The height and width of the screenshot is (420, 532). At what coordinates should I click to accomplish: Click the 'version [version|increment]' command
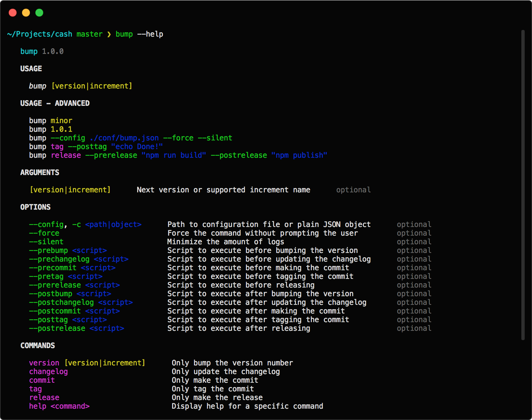[x=87, y=363]
